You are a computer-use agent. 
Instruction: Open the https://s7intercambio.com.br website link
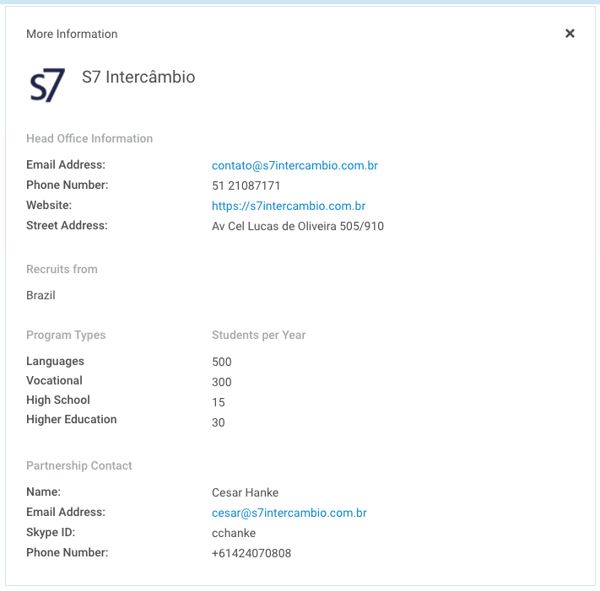(x=289, y=206)
